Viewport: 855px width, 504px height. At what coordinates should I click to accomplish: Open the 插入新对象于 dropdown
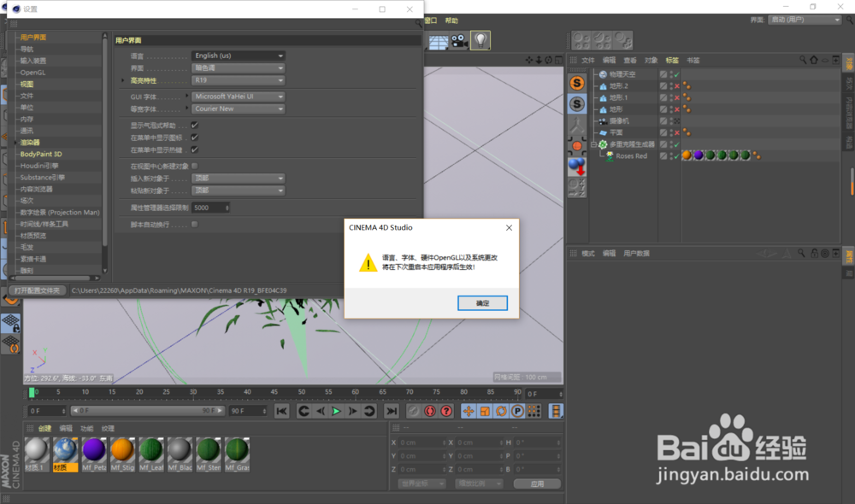[239, 179]
